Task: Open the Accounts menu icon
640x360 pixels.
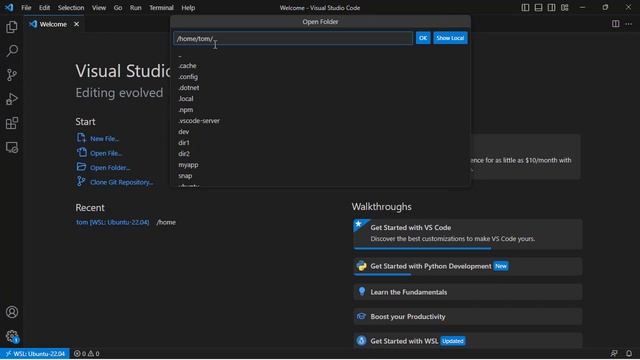Action: 12,312
